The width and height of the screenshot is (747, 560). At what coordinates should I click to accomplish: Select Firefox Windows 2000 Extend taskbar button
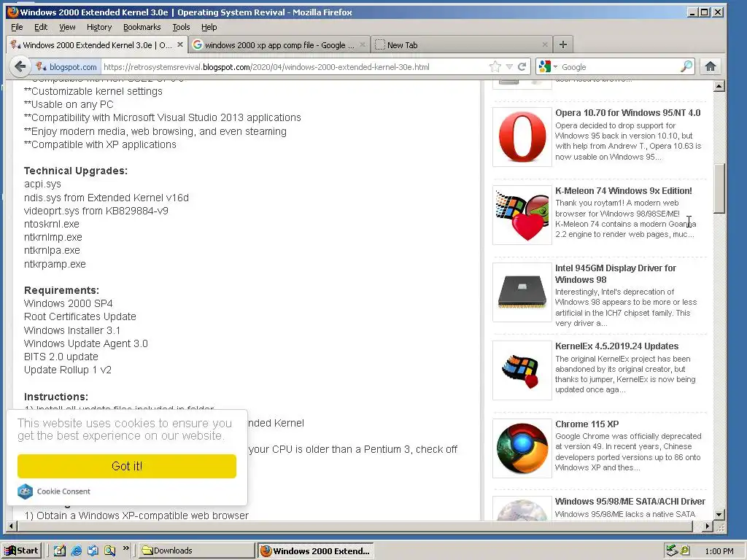(315, 551)
